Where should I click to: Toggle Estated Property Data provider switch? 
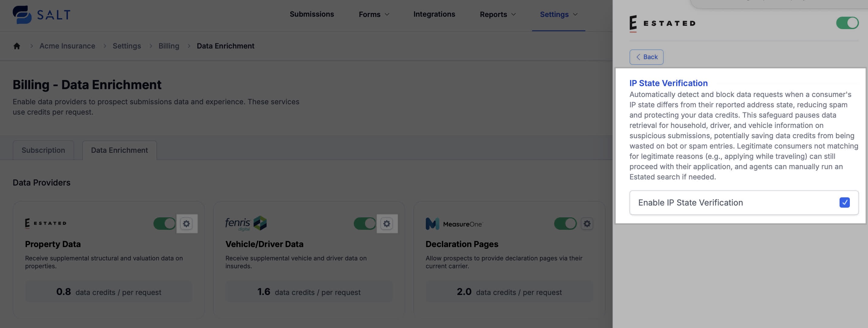tap(164, 223)
